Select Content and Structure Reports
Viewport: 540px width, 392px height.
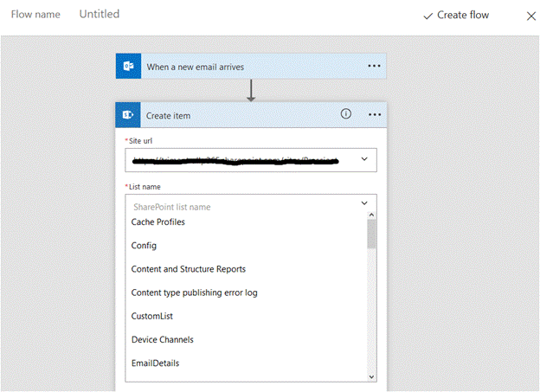[x=188, y=269]
